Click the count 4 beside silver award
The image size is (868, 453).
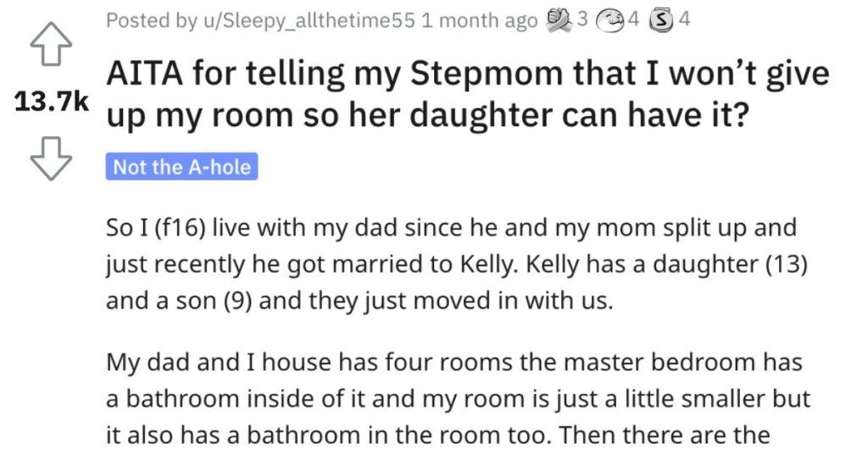pyautogui.click(x=685, y=19)
